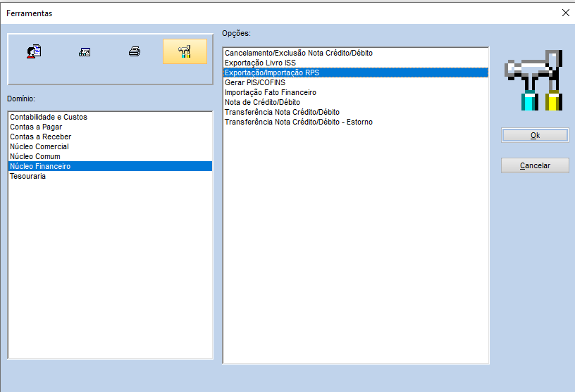
Task: Select Nota de Crédito/Débito option
Action: (262, 102)
